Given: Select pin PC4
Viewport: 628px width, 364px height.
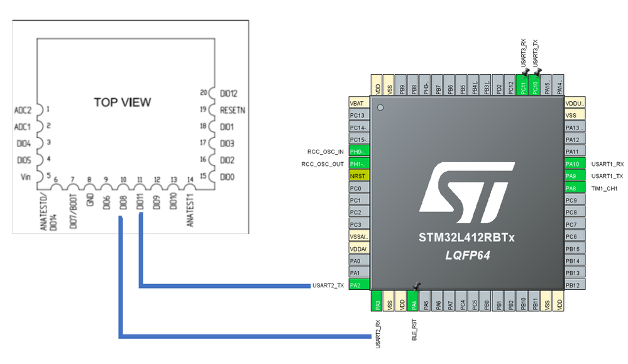Looking at the screenshot, I should [461, 301].
